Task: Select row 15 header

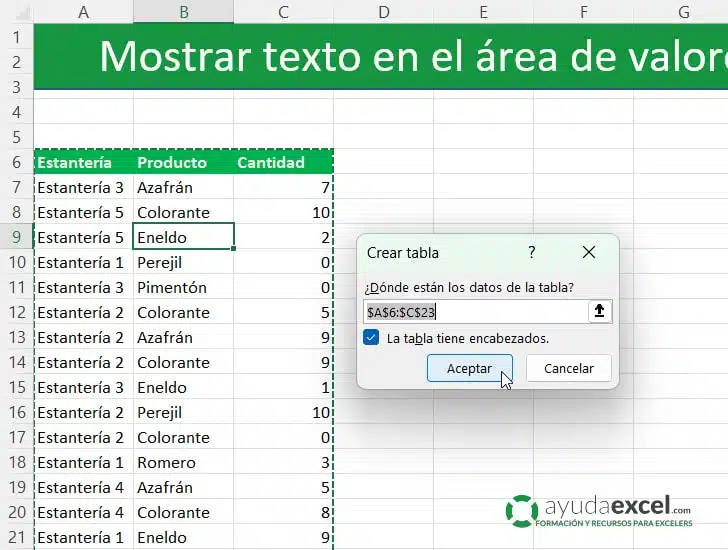Action: (17, 387)
